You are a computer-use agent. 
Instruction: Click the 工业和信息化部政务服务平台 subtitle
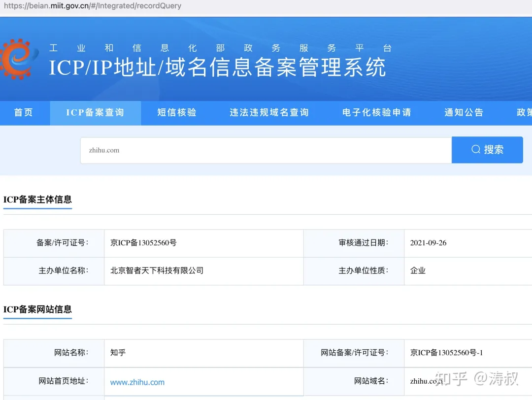[221, 48]
